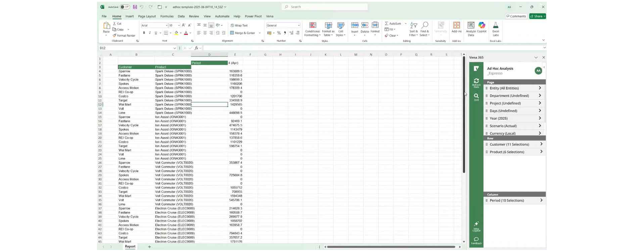Screen dimensions: 644x252
Task: Select the Report sheet tab
Action: point(130,246)
